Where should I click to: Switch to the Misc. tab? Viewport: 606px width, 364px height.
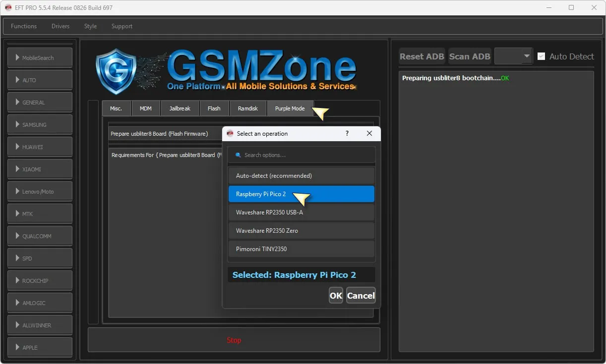[x=116, y=108]
